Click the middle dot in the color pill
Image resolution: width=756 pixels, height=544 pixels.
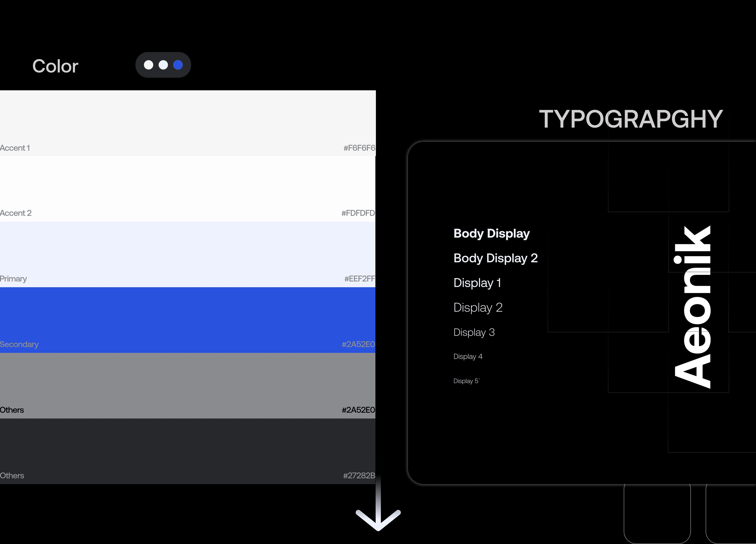[x=163, y=65]
